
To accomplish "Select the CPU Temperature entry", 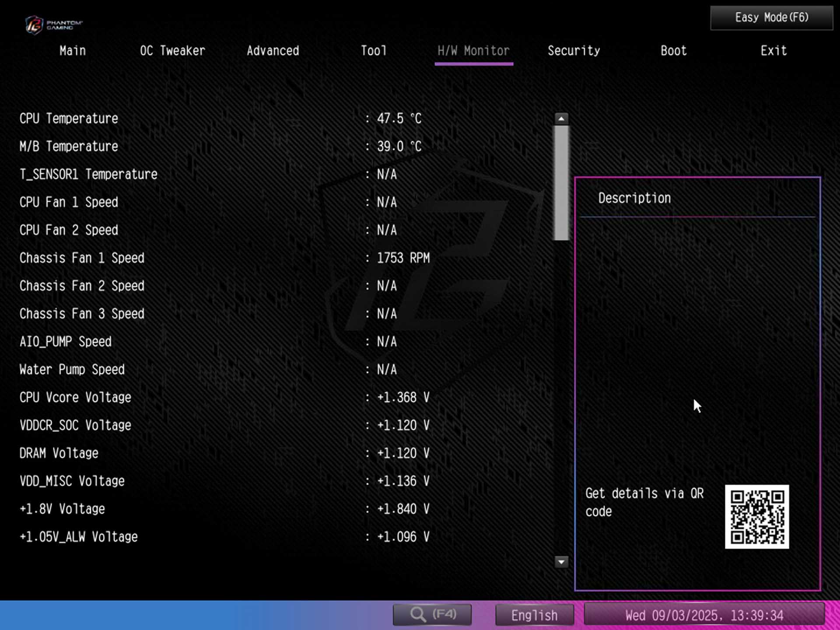I will tap(68, 118).
